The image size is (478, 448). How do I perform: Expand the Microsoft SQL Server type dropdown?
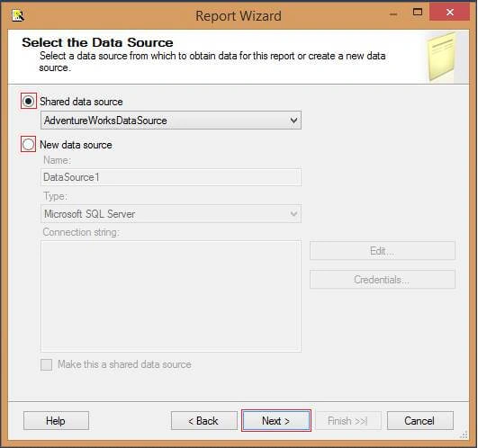171,214
